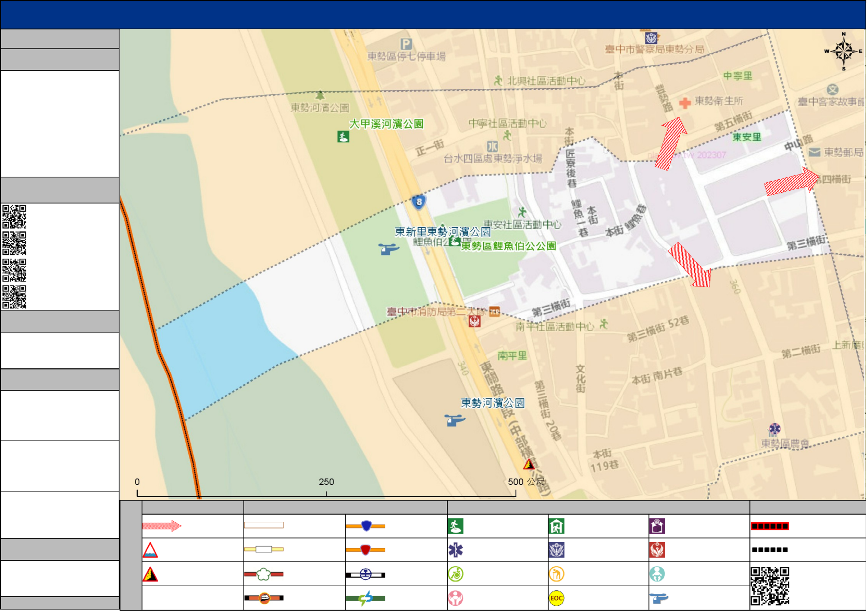
Task: Click the compass rose
Action: 844,51
